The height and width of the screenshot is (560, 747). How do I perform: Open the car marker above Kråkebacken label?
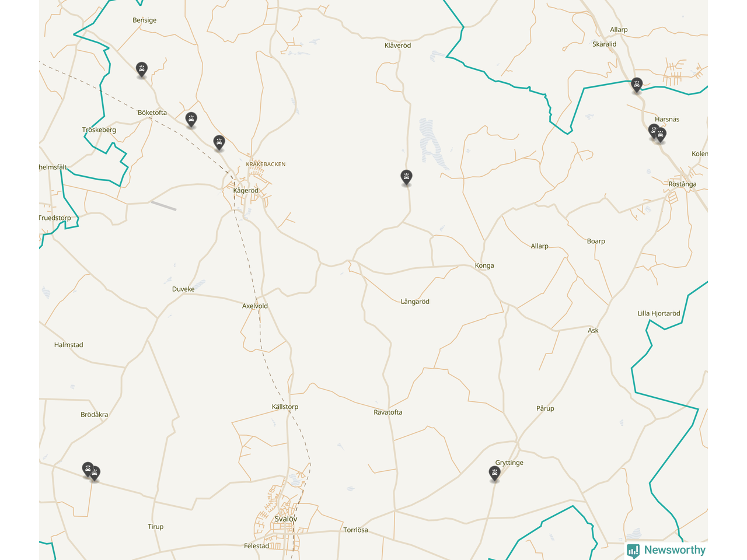point(219,142)
